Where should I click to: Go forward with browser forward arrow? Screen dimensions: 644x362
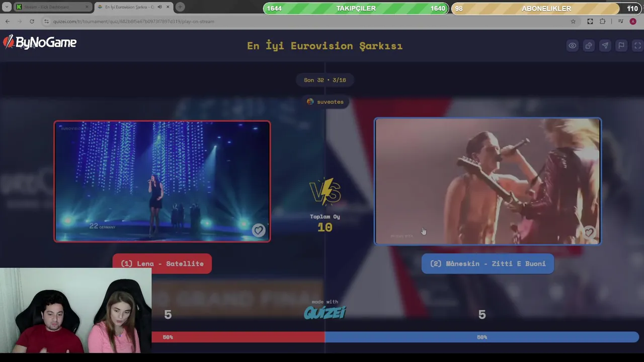20,21
